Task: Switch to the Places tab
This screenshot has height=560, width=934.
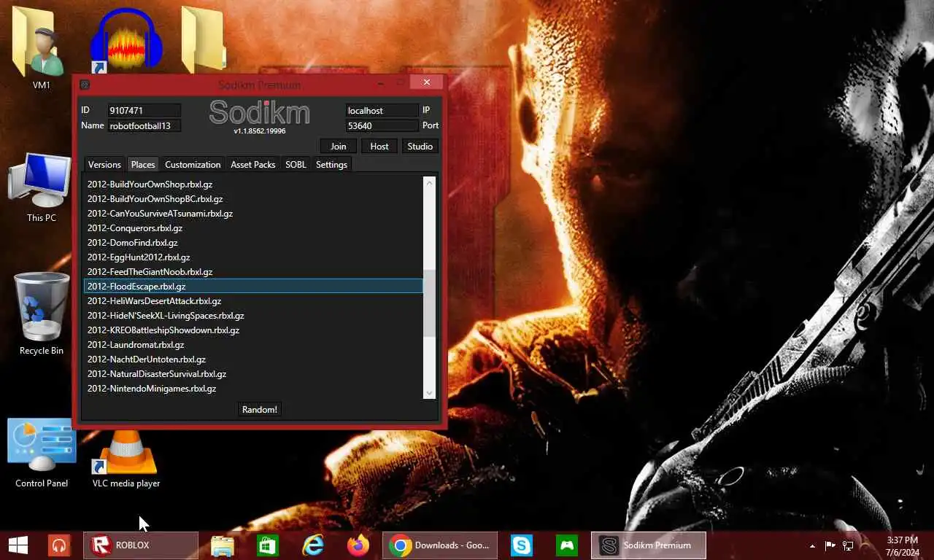Action: [143, 165]
